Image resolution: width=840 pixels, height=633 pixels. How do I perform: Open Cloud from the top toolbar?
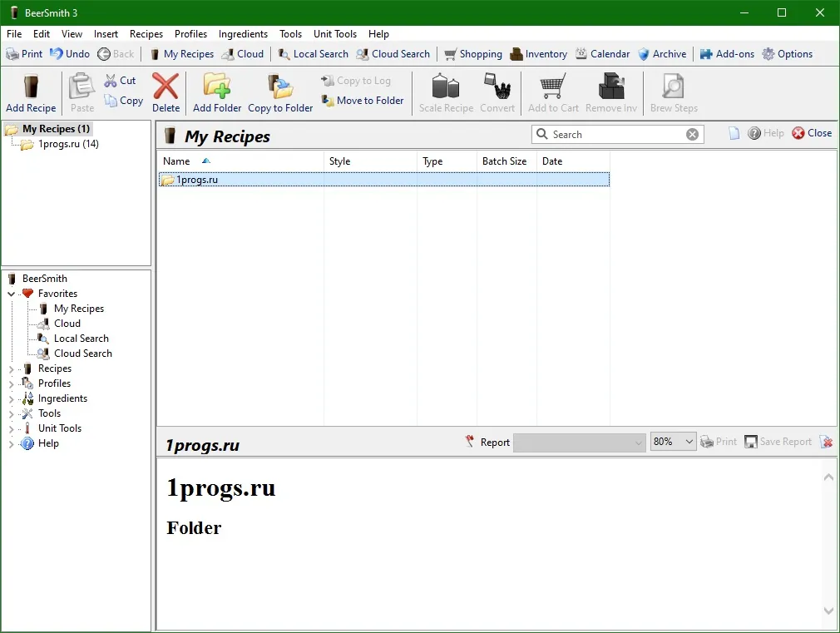coord(243,53)
